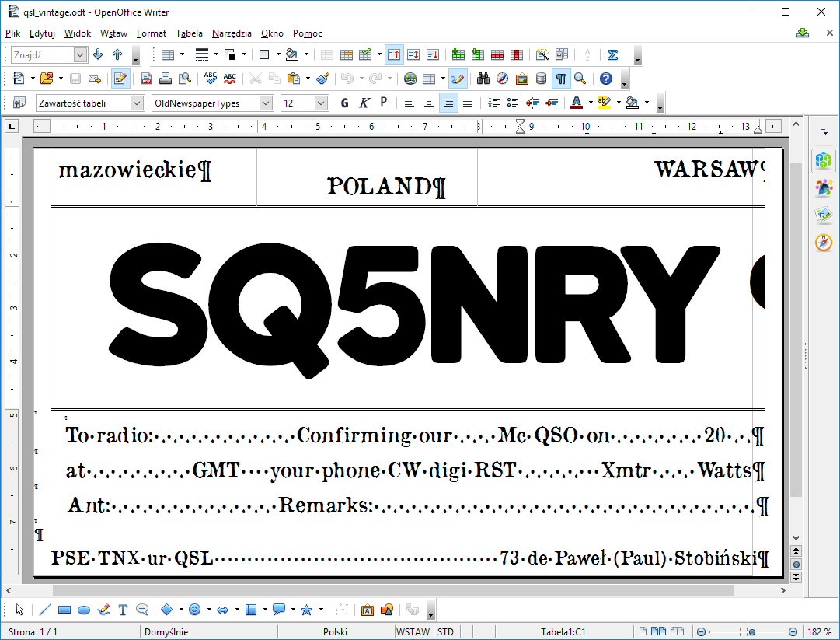Open the Gallery icon in standard toolbar
Viewport: 840px width, 640px height.
[x=521, y=79]
